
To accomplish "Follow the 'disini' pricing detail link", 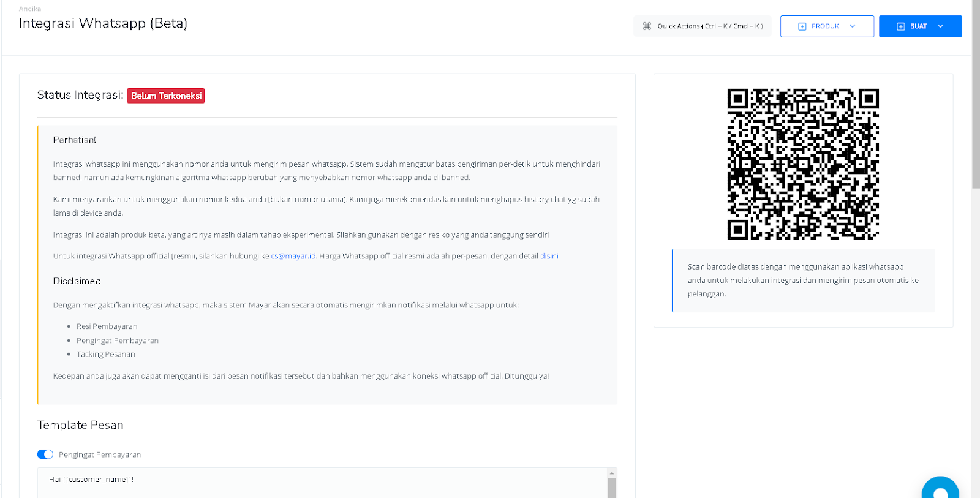I will pyautogui.click(x=549, y=256).
